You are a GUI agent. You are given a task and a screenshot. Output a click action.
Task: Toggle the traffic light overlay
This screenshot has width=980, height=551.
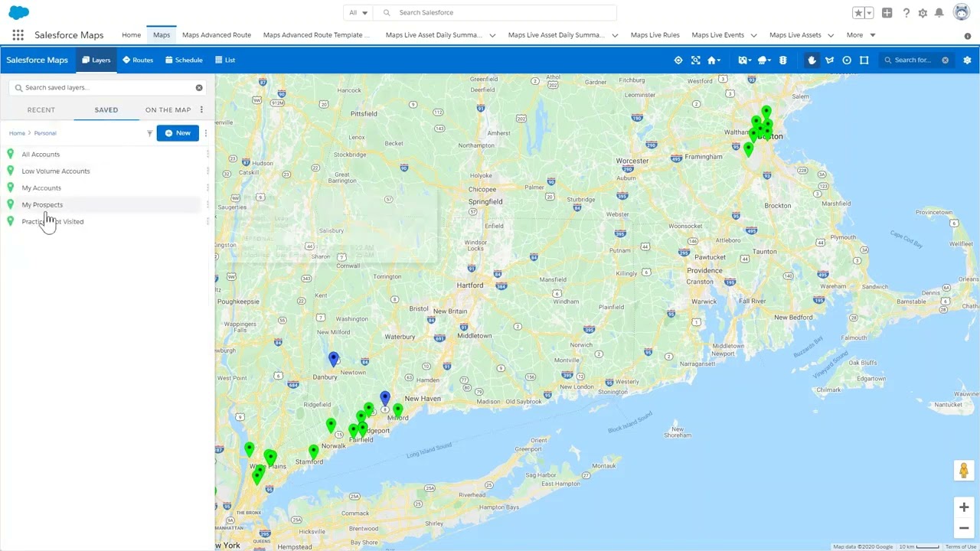[x=782, y=60]
